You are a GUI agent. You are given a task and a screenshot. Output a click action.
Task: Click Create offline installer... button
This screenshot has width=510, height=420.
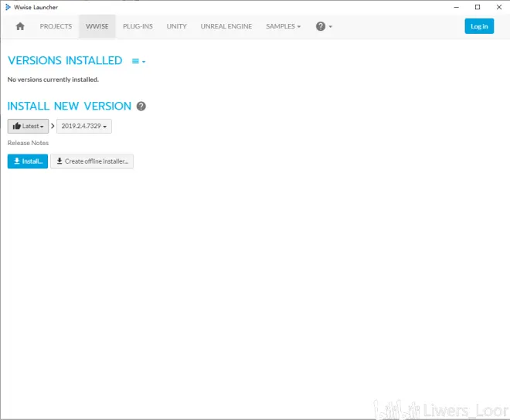tap(92, 161)
